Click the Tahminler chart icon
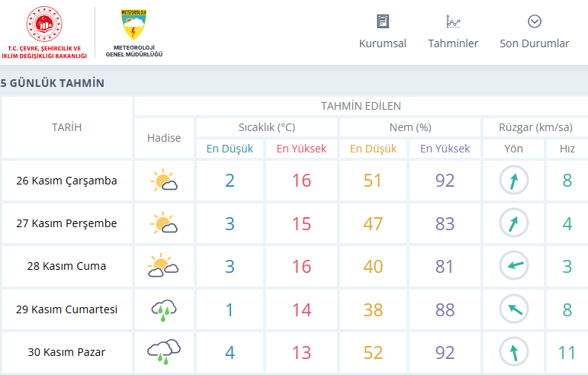Viewport: 588px width, 375px height. point(453,21)
